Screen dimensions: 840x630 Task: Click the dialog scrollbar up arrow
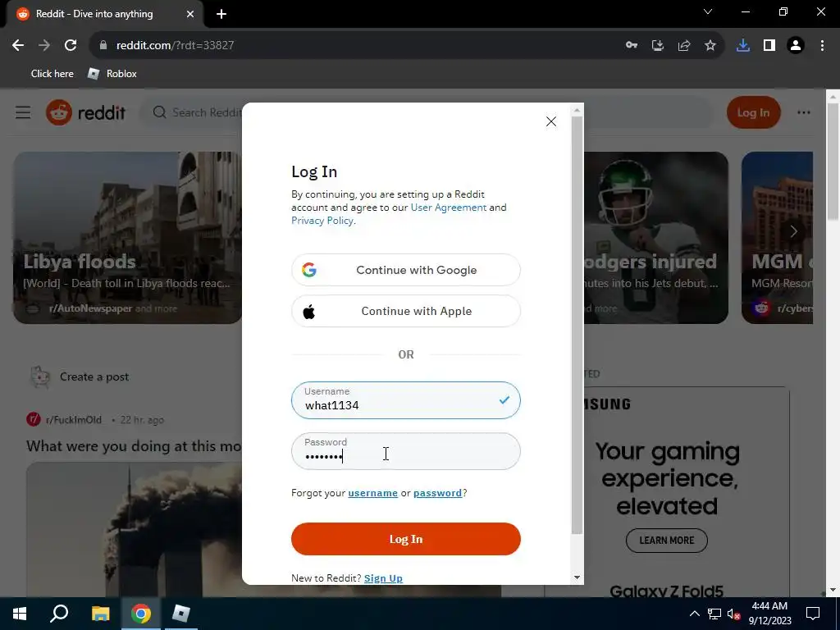577,110
